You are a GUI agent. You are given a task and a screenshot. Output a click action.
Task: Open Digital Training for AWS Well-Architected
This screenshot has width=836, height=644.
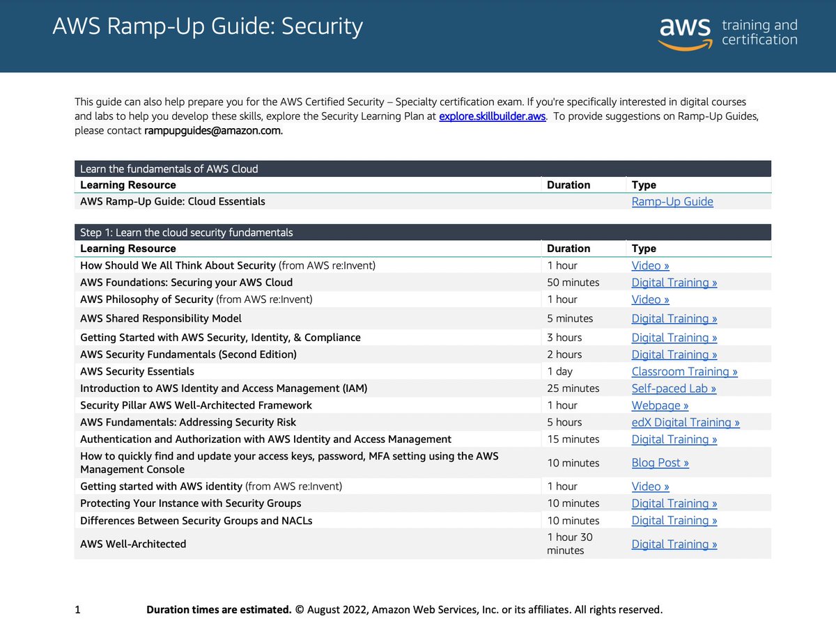coord(674,544)
